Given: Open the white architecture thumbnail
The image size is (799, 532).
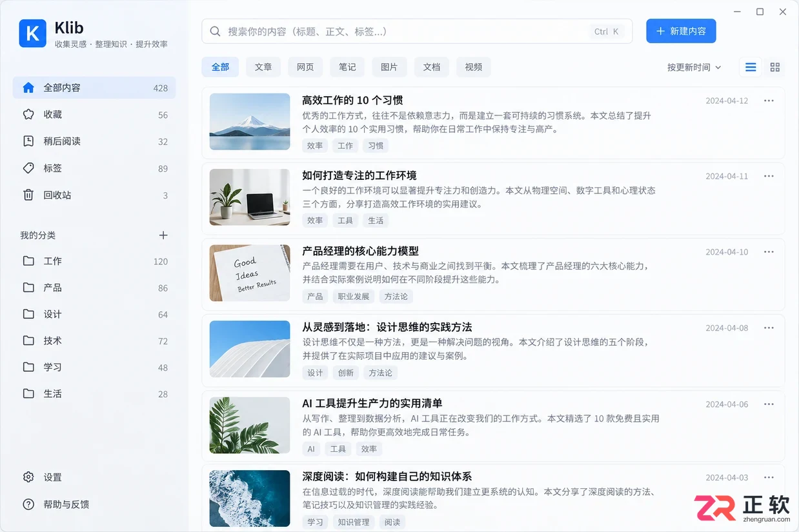Looking at the screenshot, I should (250, 349).
